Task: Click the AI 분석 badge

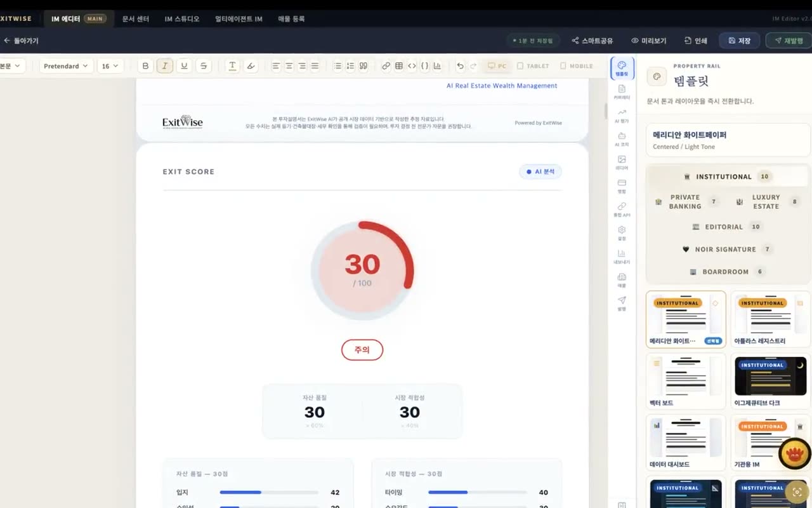Action: pyautogui.click(x=540, y=171)
